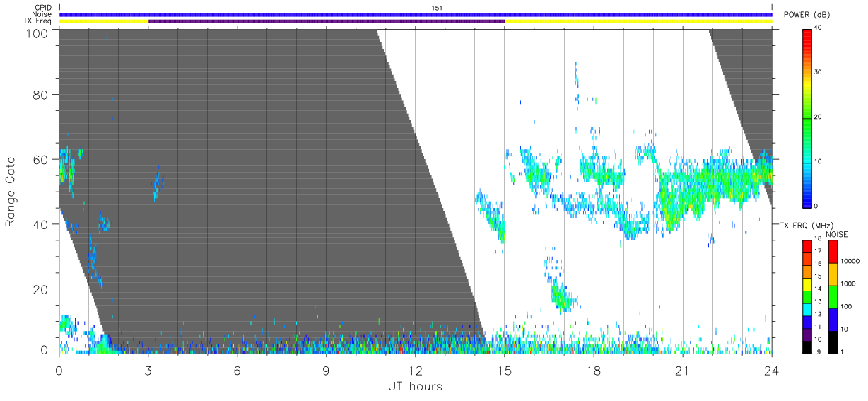Click the 20 tick label on the Range Gate axis
This screenshot has height=401, width=868.
[x=40, y=289]
